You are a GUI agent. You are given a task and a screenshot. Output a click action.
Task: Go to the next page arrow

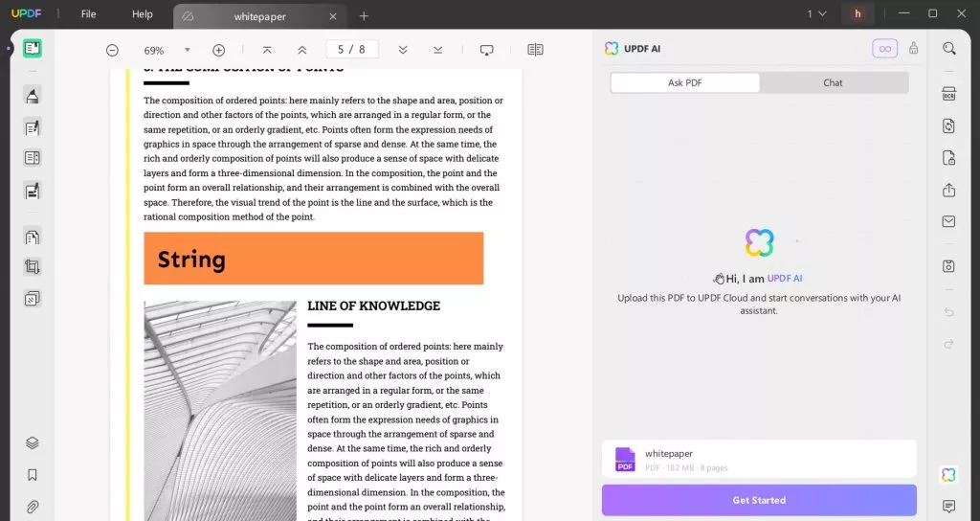tap(403, 50)
